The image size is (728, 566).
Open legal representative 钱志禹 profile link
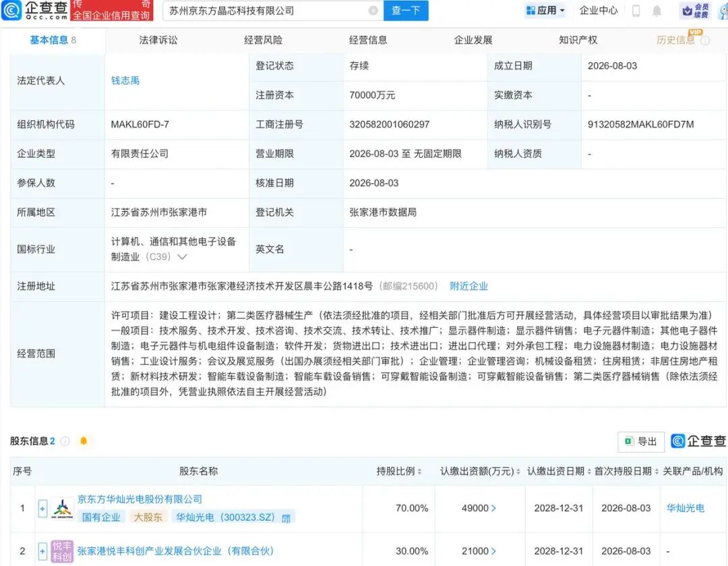coord(125,80)
